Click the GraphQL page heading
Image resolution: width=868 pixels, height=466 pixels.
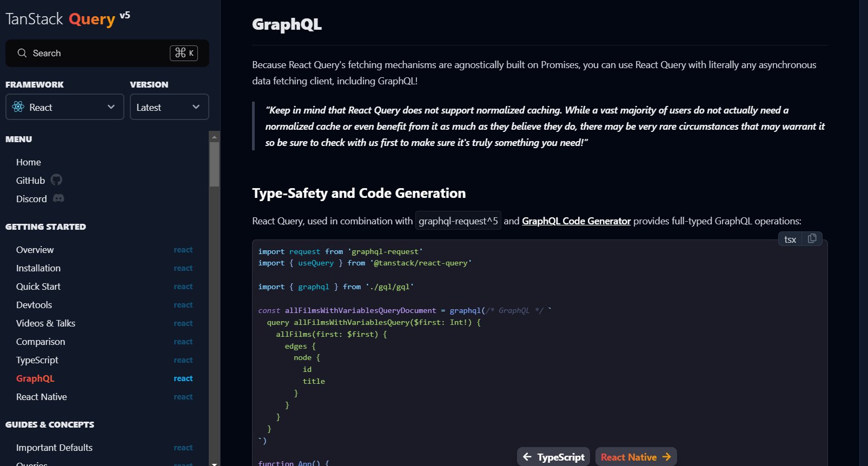[287, 24]
